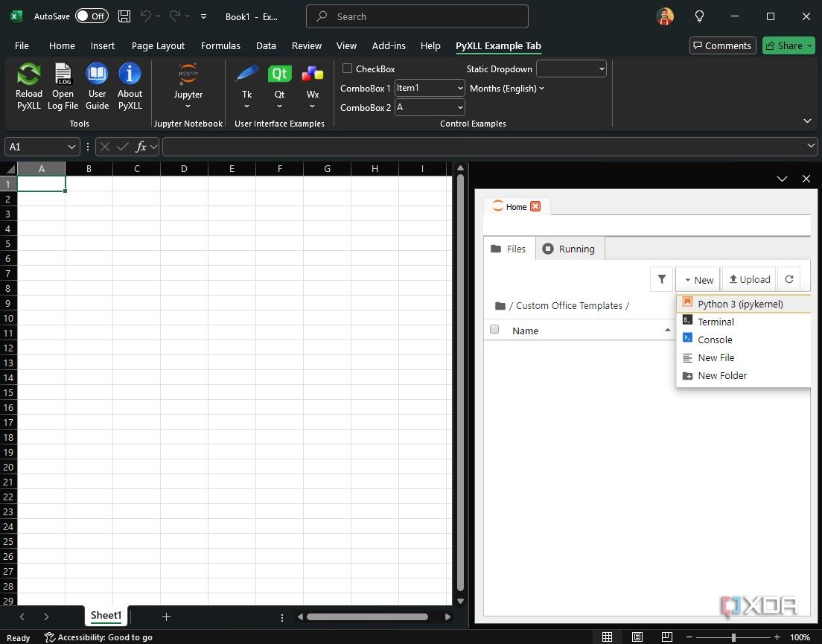Screen dimensions: 822x644
Task: Click the Jupyter filter funnel icon
Action: [x=662, y=279]
